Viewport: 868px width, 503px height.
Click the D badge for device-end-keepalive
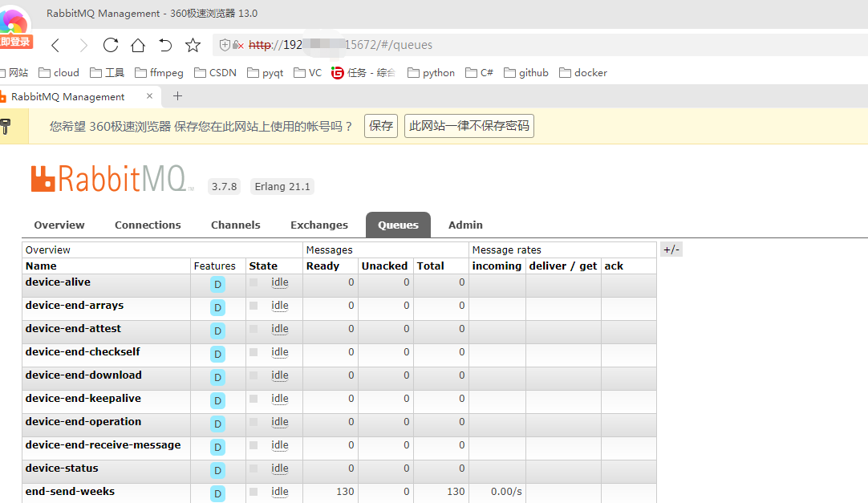click(x=217, y=401)
